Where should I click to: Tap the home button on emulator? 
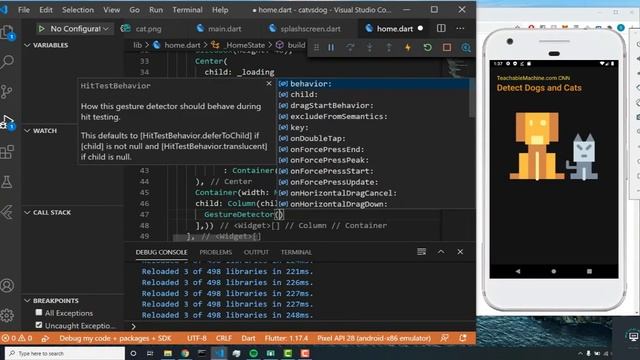click(x=553, y=271)
